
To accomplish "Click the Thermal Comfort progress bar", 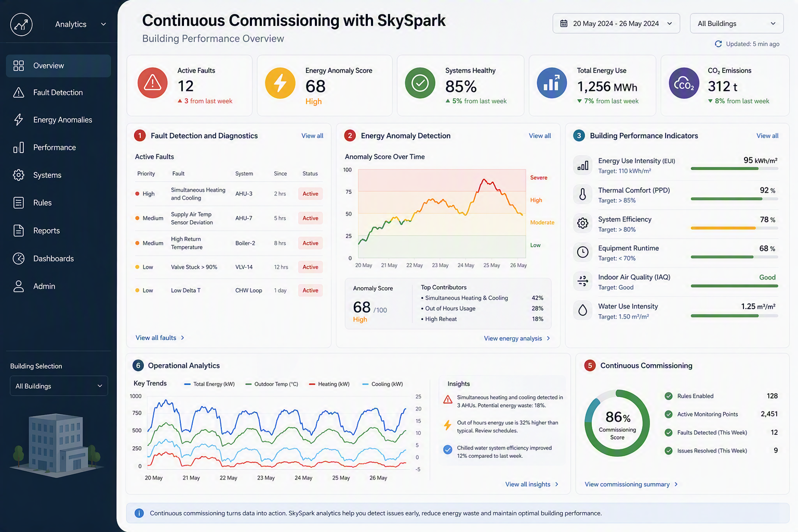I will pos(734,199).
